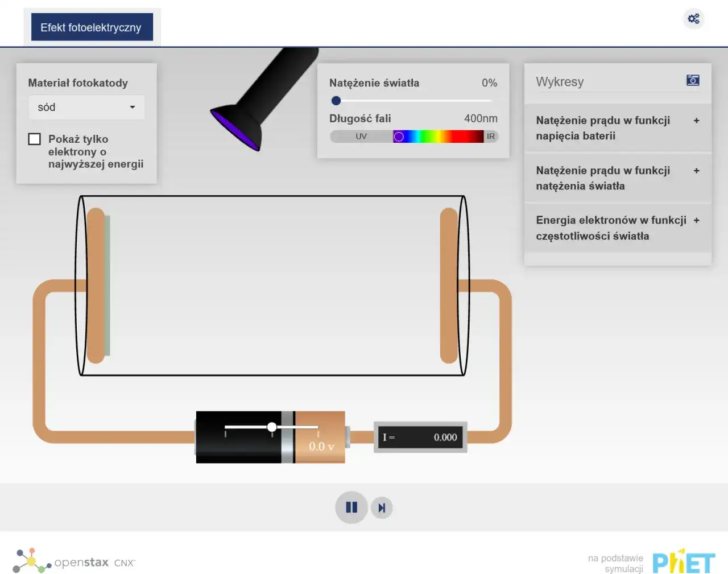Click the IR region of the wavelength bar
The height and width of the screenshot is (574, 728).
pyautogui.click(x=490, y=137)
